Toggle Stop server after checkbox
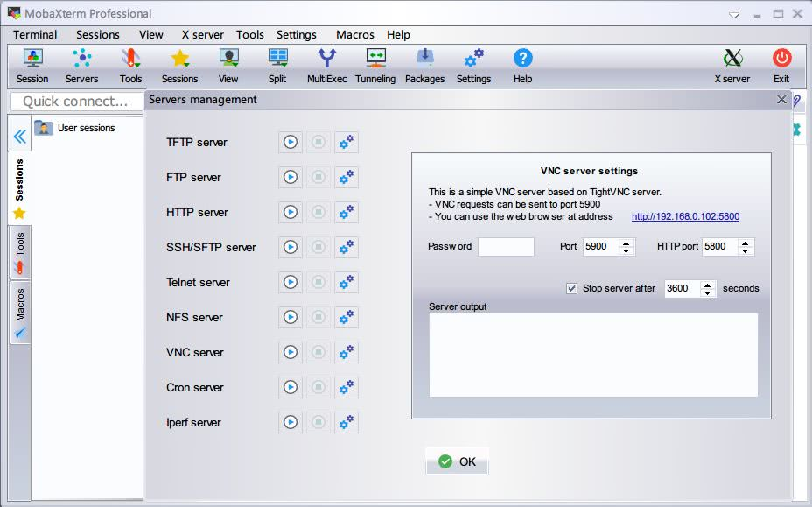This screenshot has height=507, width=812. pyautogui.click(x=571, y=288)
